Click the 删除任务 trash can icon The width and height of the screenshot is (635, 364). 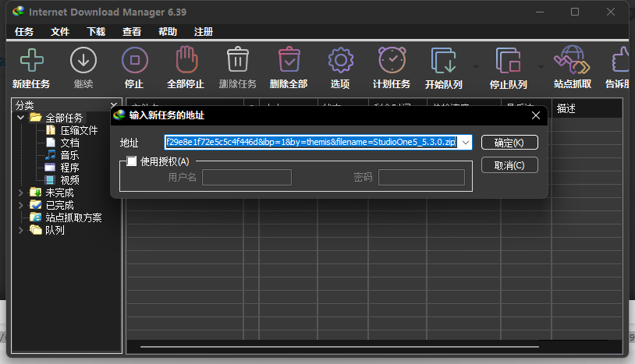(x=238, y=60)
